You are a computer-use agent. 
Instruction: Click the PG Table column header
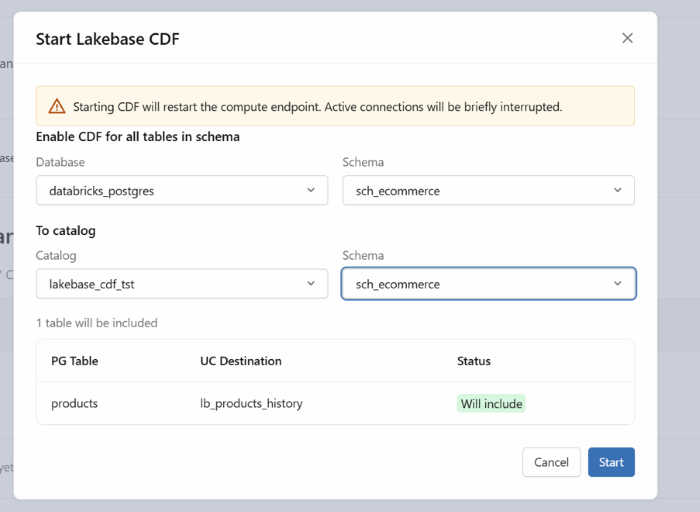point(75,361)
